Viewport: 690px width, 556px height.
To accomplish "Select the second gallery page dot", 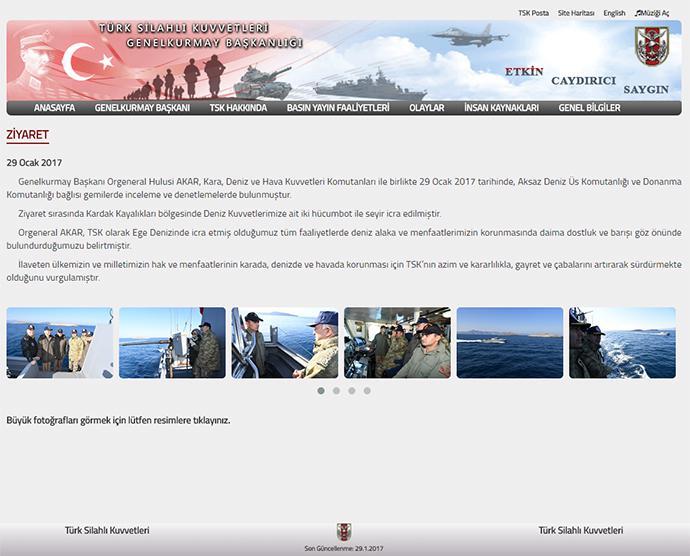I will [336, 391].
